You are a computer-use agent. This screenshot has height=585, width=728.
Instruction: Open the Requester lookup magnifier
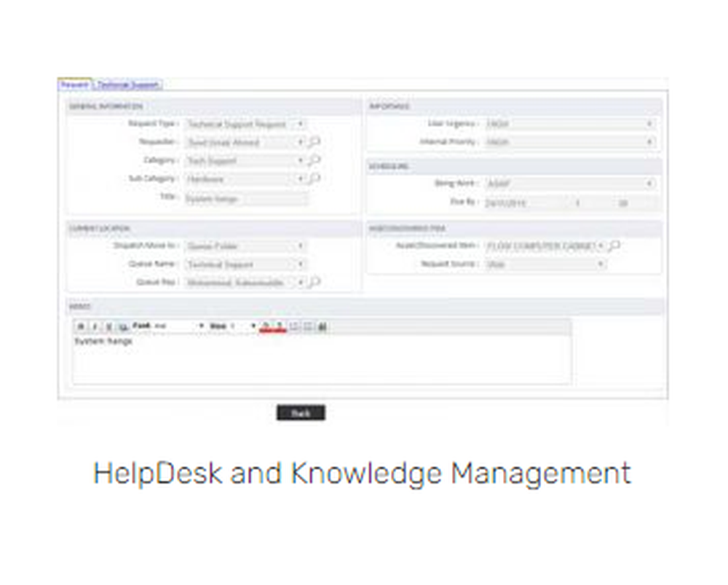coord(315,142)
